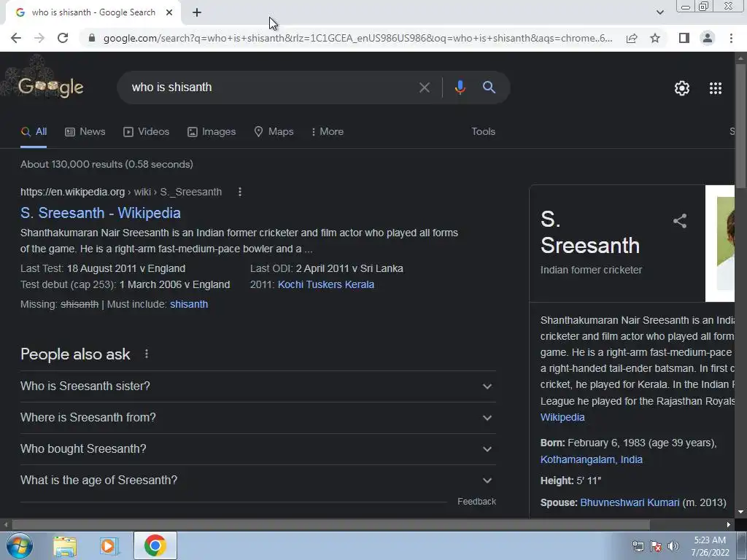Share the S. Sreesanth knowledge panel
This screenshot has height=560, width=747.
click(680, 221)
